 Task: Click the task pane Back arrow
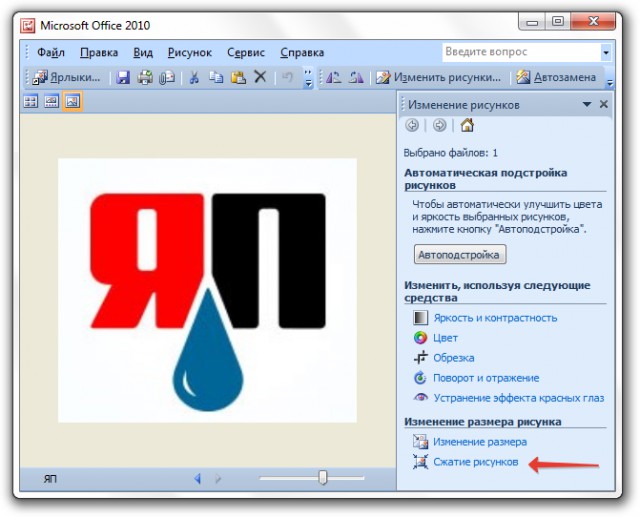[x=412, y=125]
